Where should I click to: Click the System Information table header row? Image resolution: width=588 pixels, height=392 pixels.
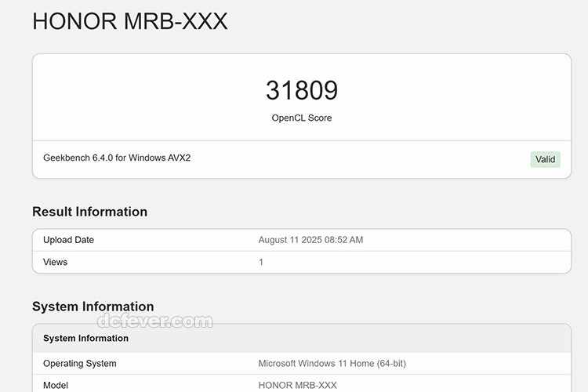[302, 339]
